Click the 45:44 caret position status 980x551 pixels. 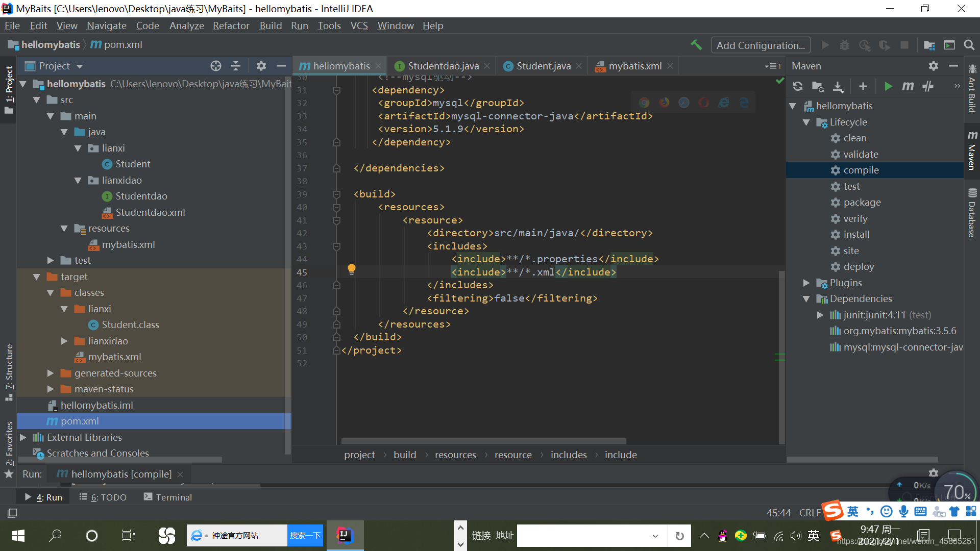tap(778, 513)
